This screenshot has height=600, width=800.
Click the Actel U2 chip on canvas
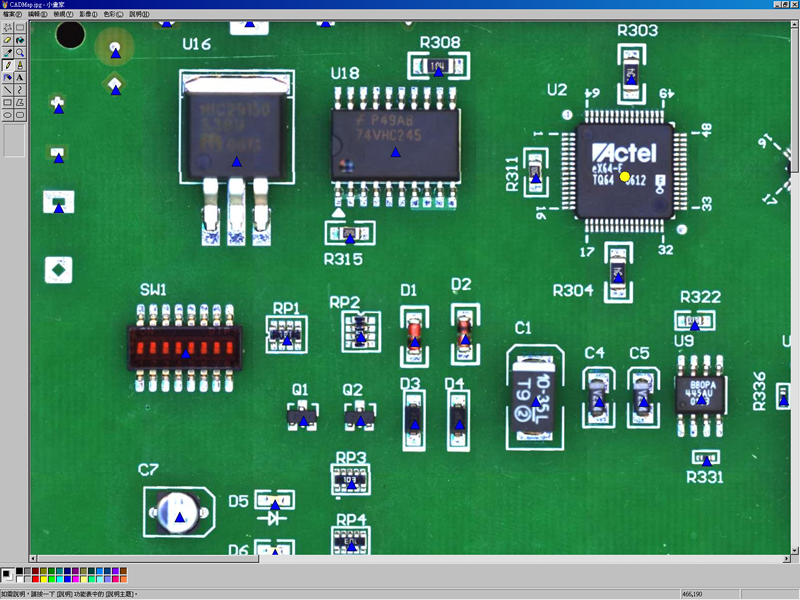coord(624,171)
